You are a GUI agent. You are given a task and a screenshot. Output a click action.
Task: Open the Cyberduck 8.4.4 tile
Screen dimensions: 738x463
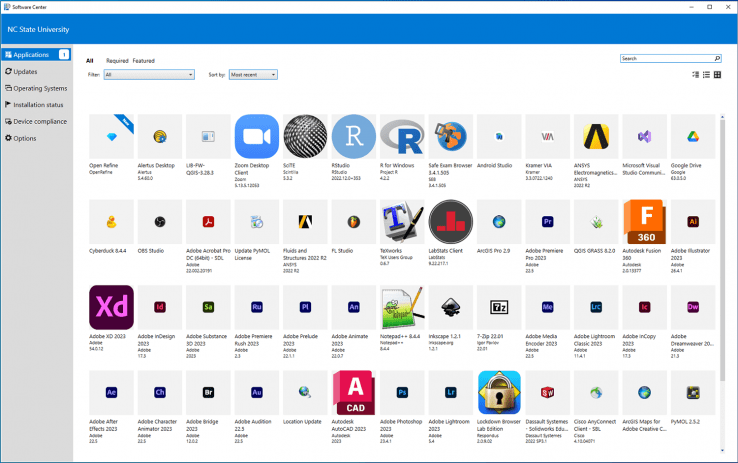[111, 222]
